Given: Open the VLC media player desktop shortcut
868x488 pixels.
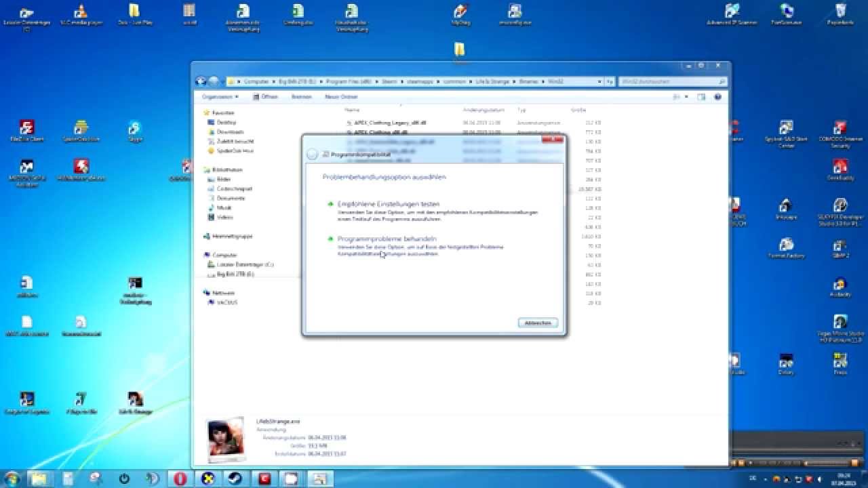Looking at the screenshot, I should 81,14.
